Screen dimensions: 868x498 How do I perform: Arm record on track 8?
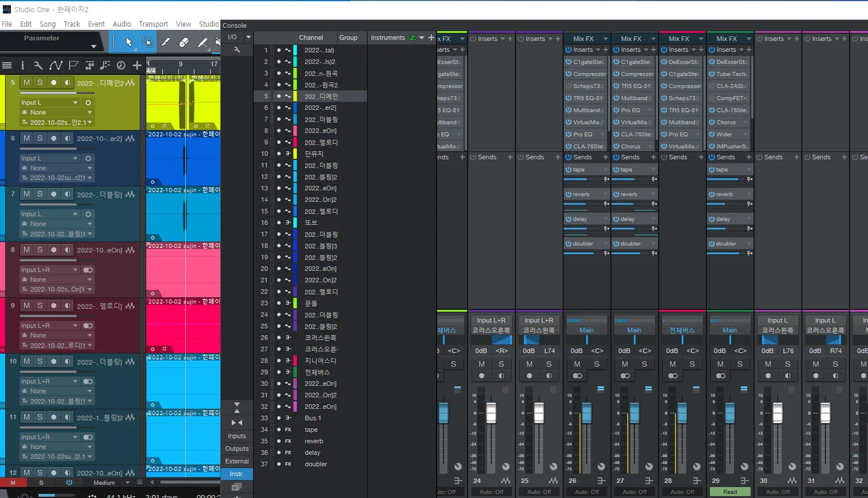(x=53, y=250)
